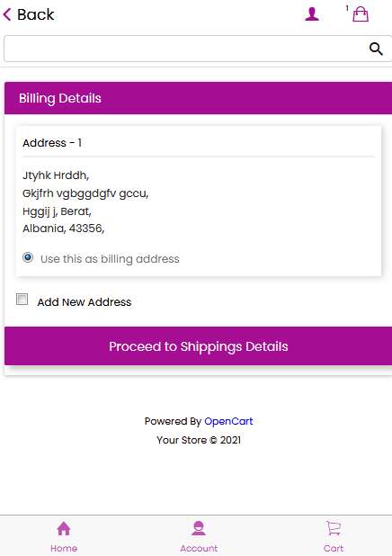Tap the Home house icon
The width and height of the screenshot is (392, 556).
click(64, 528)
